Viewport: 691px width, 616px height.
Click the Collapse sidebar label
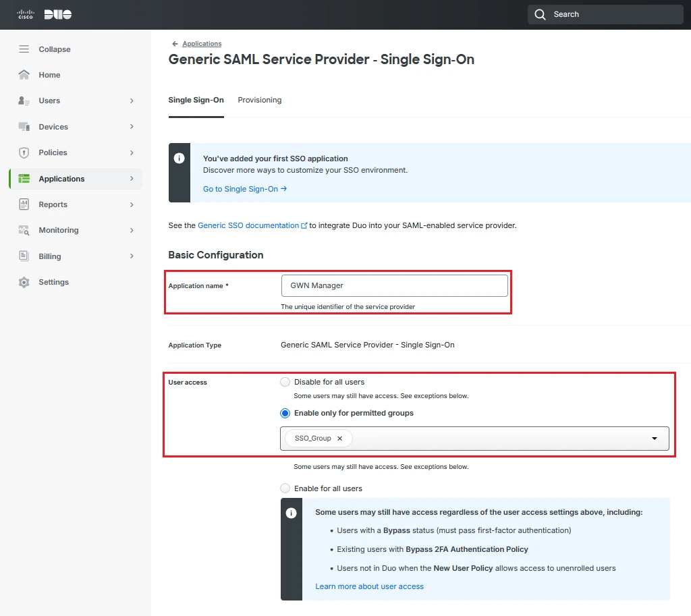coord(55,49)
